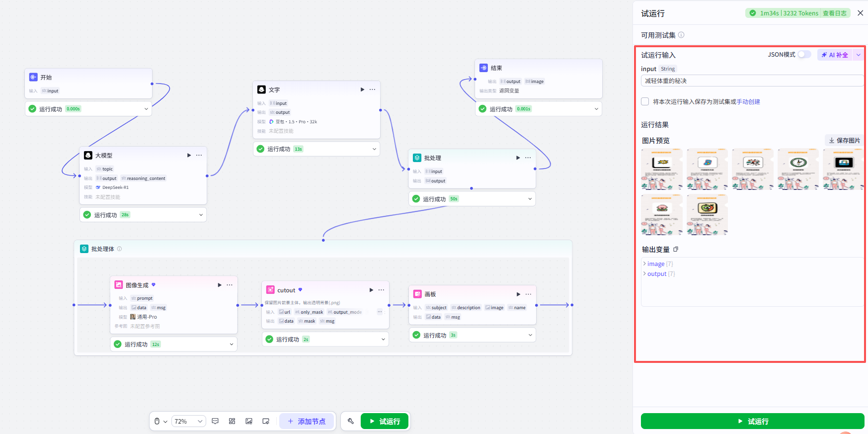Click the 保存图片 button
The width and height of the screenshot is (868, 434).
pyautogui.click(x=844, y=140)
